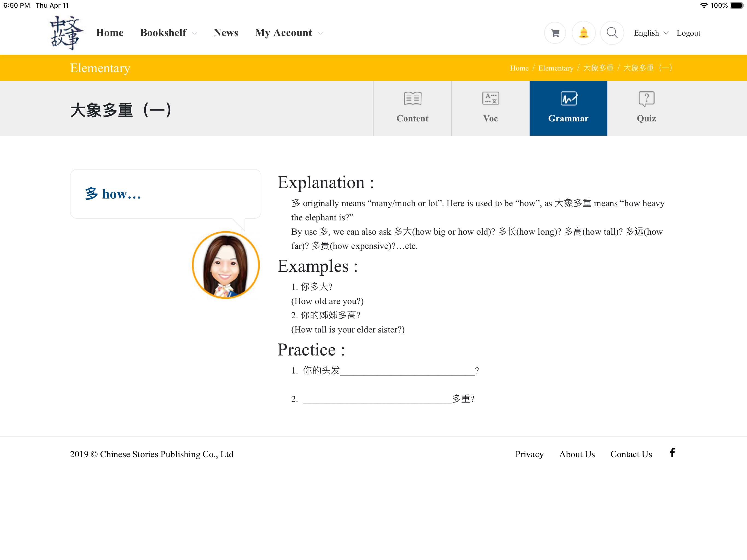The image size is (747, 560).
Task: Open the search magnifier icon
Action: pos(612,33)
